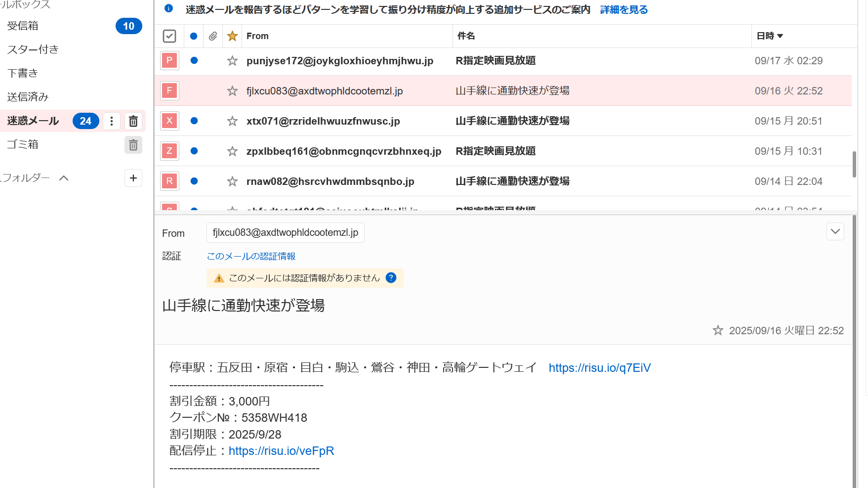Add a new folder with plus button
The height and width of the screenshot is (488, 868).
pos(133,178)
